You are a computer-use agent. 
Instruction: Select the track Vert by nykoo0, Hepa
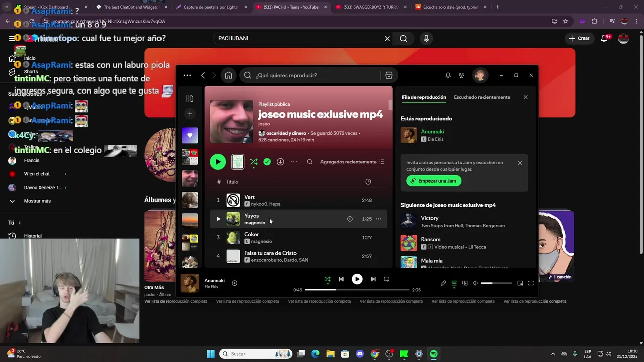click(x=299, y=200)
